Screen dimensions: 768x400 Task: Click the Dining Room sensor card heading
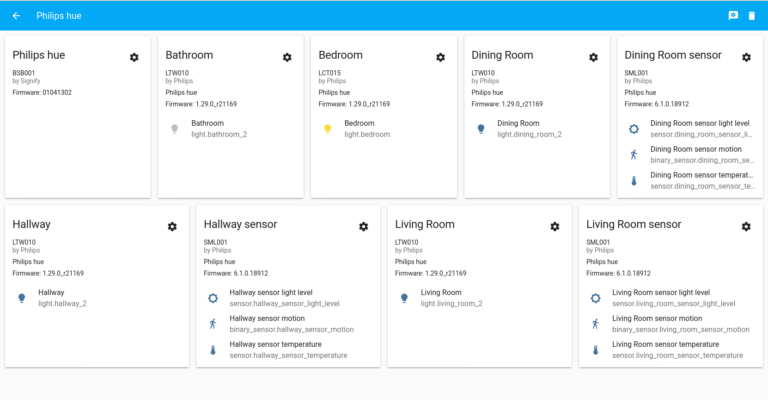coord(673,55)
